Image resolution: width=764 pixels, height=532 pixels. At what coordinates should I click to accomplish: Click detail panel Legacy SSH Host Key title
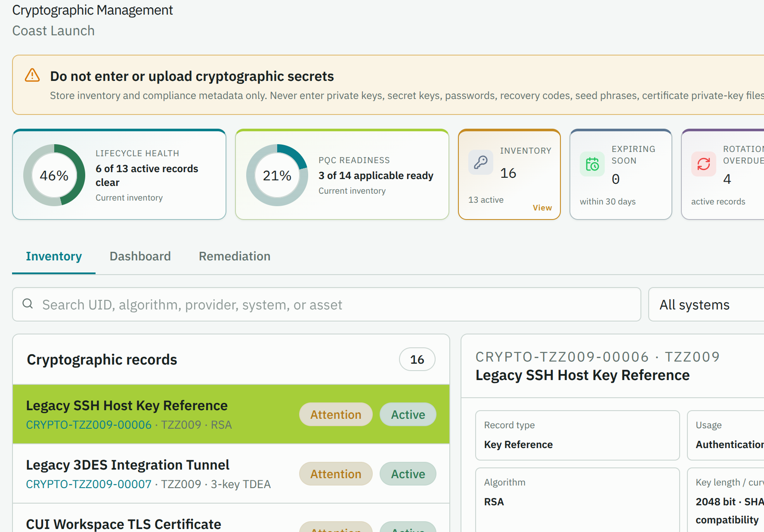pos(582,375)
